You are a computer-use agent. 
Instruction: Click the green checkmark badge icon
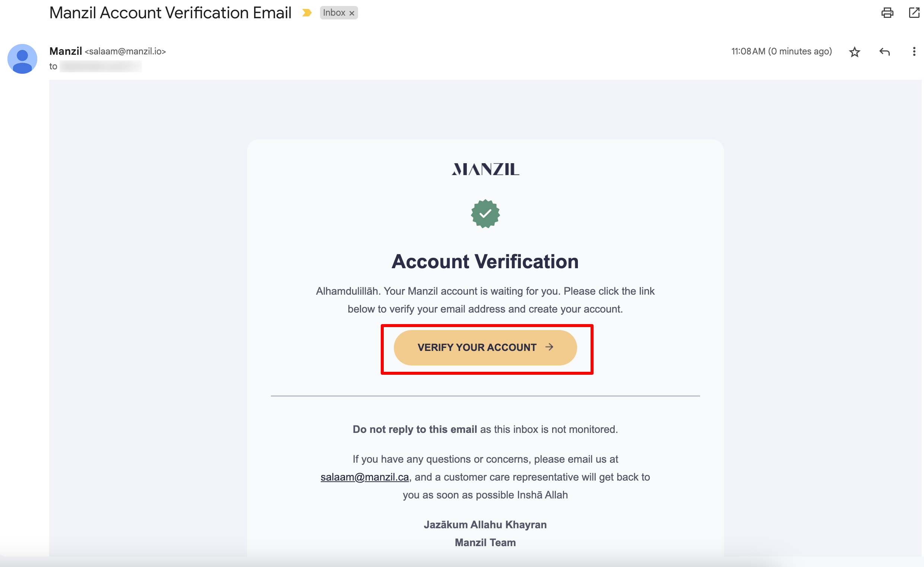pyautogui.click(x=485, y=214)
